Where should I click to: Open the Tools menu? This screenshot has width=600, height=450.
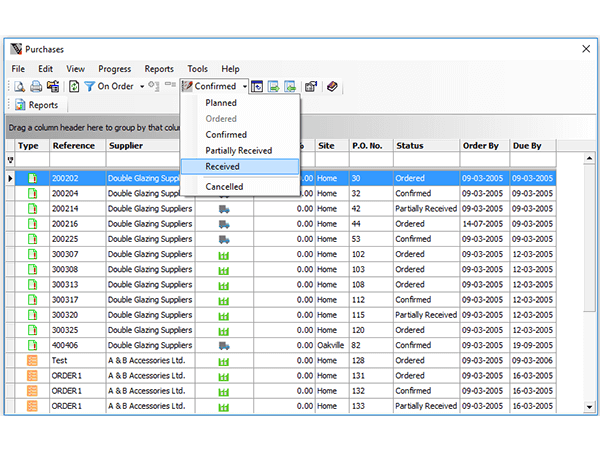[197, 69]
